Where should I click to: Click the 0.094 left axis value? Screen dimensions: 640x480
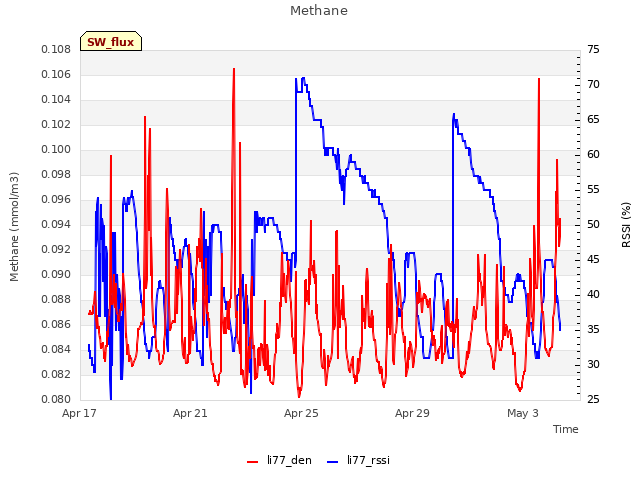point(56,224)
